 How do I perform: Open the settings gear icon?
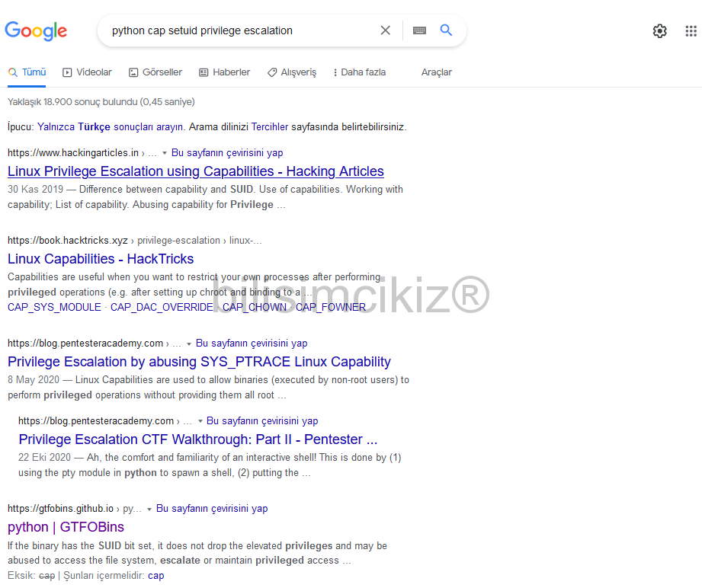pyautogui.click(x=659, y=31)
